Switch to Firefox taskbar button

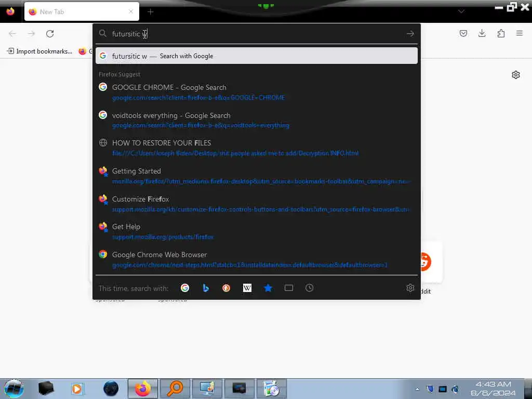[x=143, y=389]
